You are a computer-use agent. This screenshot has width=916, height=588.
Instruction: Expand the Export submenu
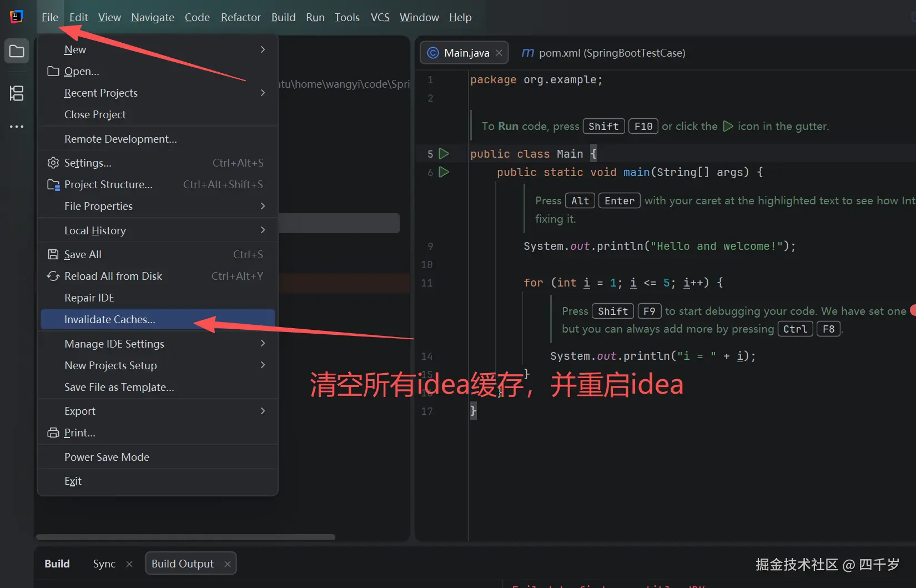pos(79,411)
